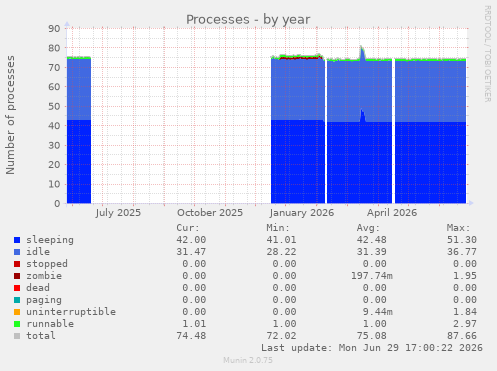Viewport: 497px width, 371px height.
Task: Click runnable maximum value 2.97
Action: pyautogui.click(x=465, y=324)
